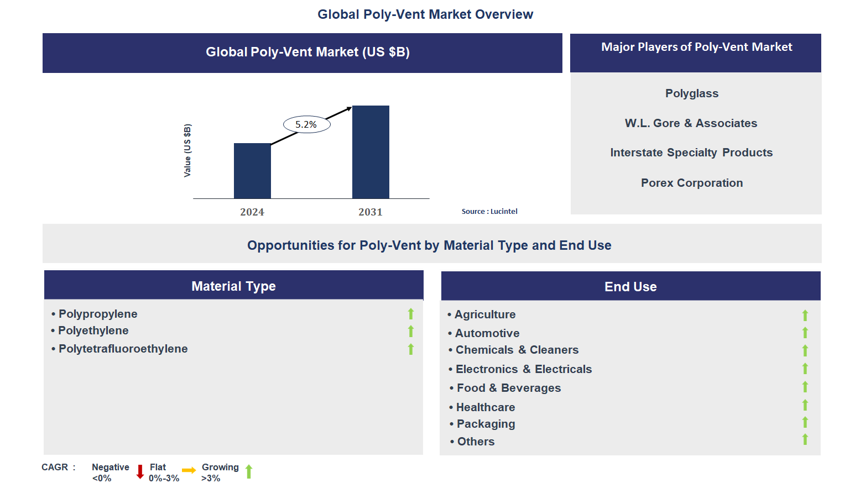Toggle the indicator next to Chemicals & Cleaners

point(805,350)
